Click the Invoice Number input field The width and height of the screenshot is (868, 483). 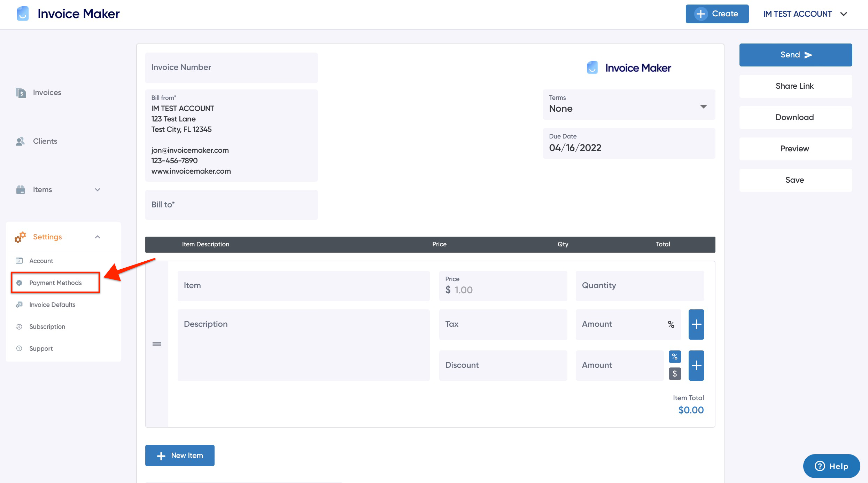point(231,68)
